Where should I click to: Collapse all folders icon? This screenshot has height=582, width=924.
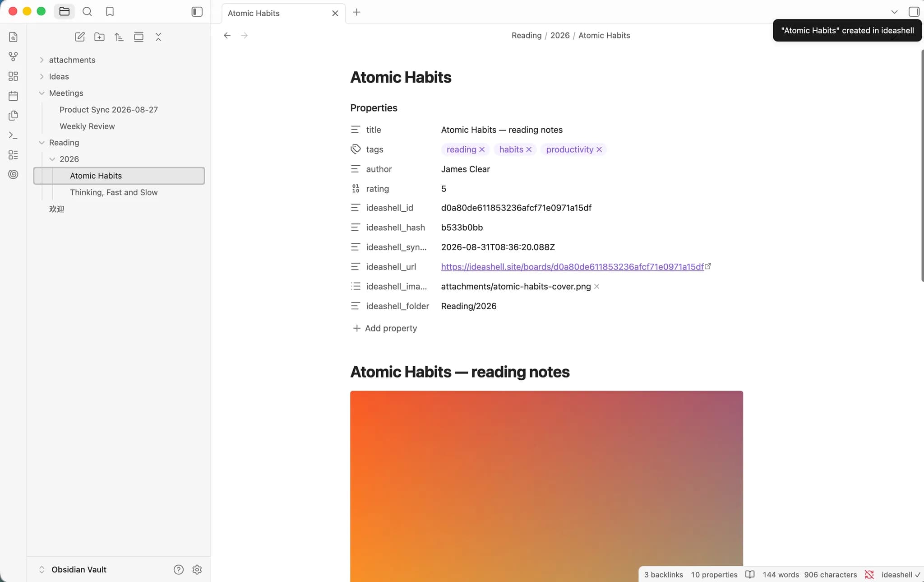[x=158, y=37]
